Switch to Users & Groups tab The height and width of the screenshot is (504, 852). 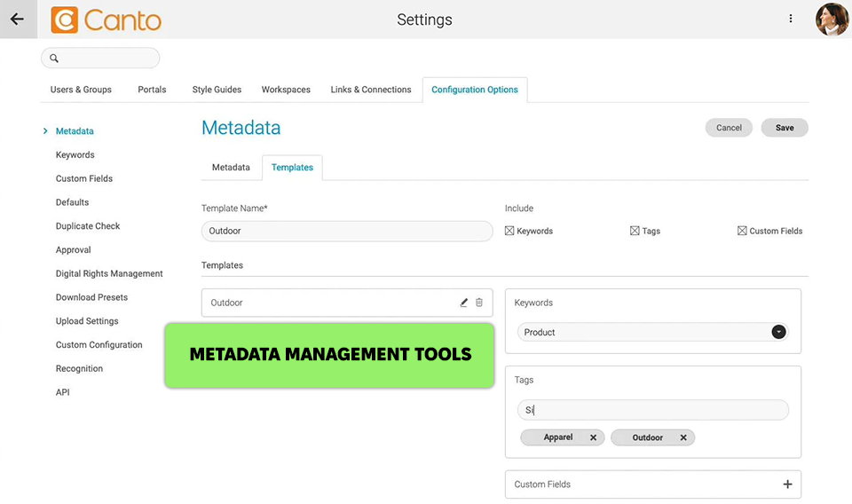tap(81, 90)
